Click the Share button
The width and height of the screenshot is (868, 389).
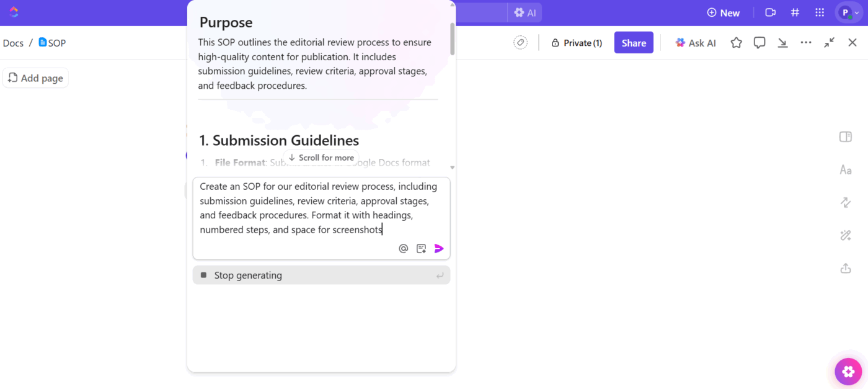pos(634,42)
